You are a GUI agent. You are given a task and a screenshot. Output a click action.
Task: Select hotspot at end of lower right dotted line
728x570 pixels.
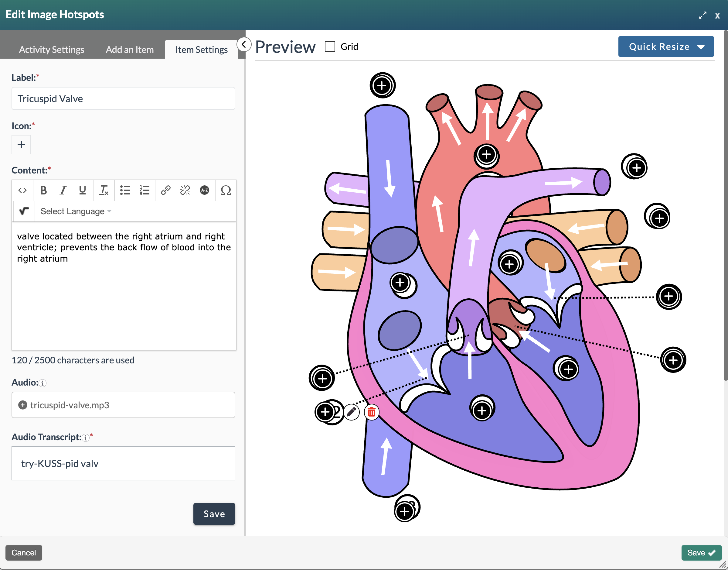(673, 360)
